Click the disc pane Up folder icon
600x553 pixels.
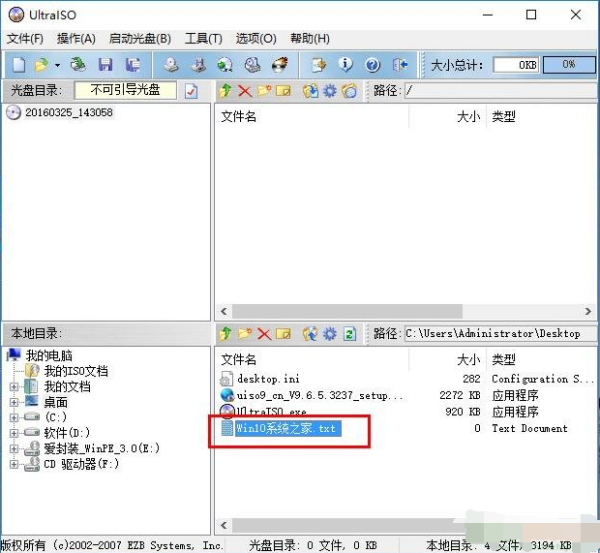(x=225, y=91)
